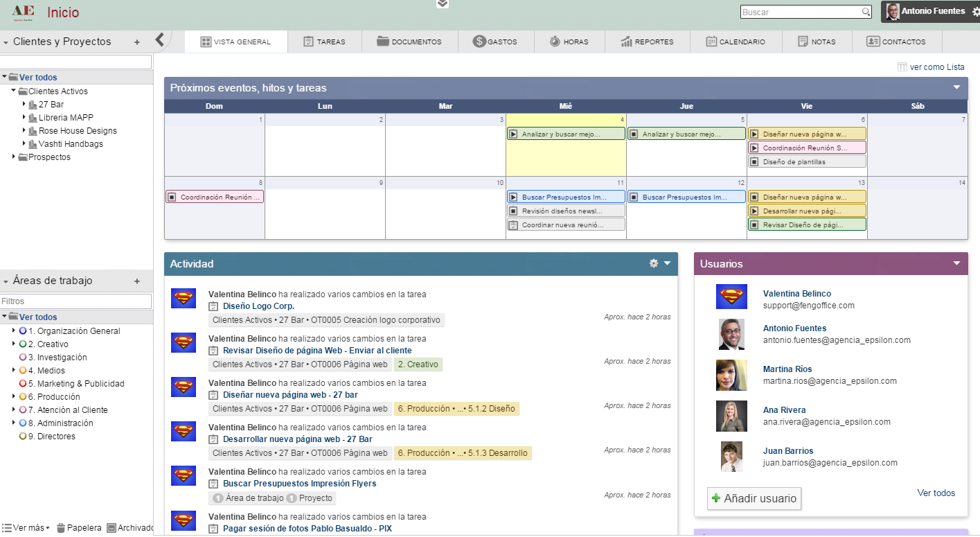The width and height of the screenshot is (980, 537).
Task: Switch to the Tareas tab
Action: [324, 42]
